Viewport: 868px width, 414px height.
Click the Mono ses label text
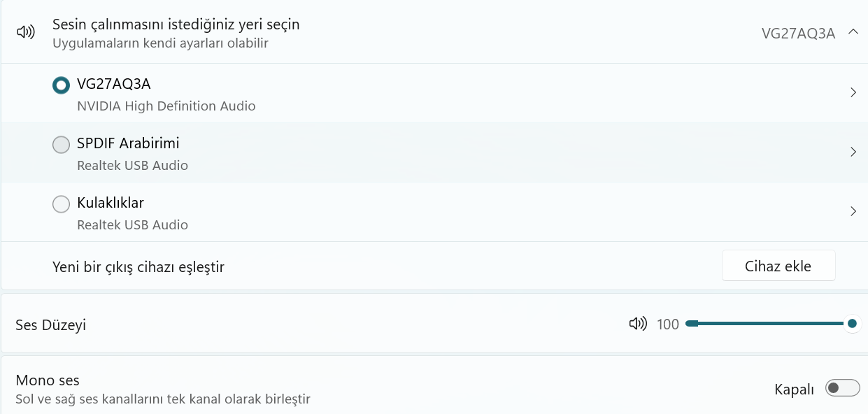48,380
